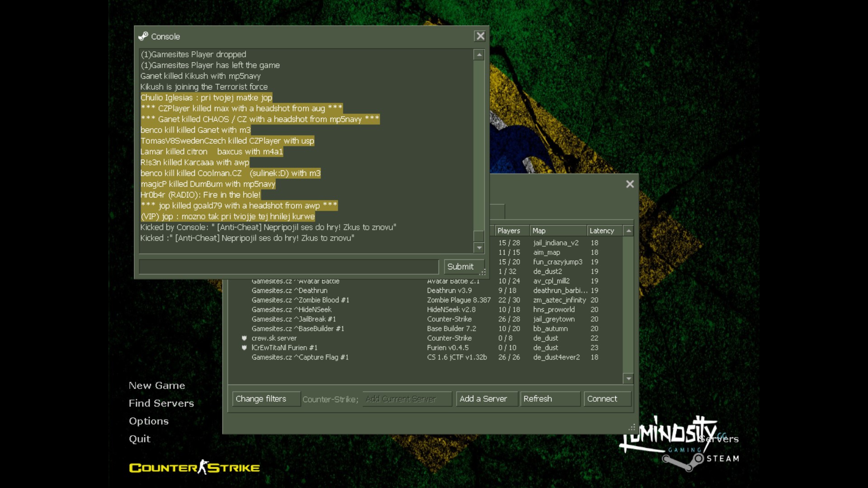Click the de_dust4ever2 map entry

tap(557, 357)
